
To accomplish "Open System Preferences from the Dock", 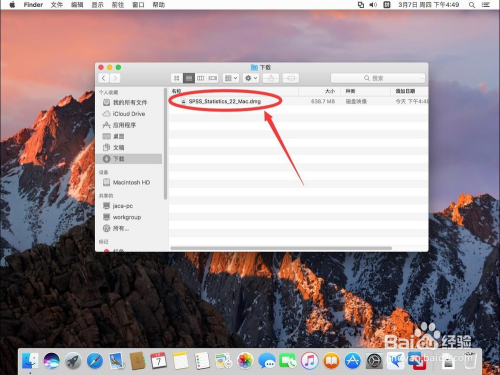I will coord(374,361).
